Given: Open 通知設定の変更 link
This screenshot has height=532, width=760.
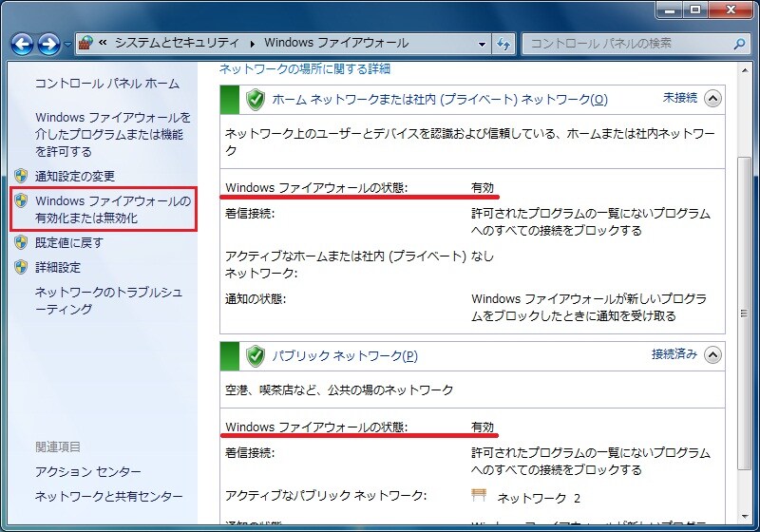Looking at the screenshot, I should point(75,177).
